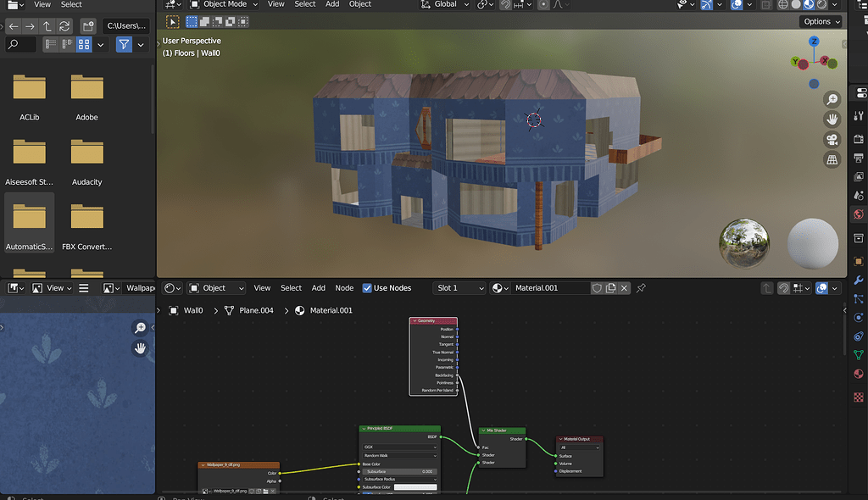
Task: Select thumbnail display mode in file browser
Action: 84,44
